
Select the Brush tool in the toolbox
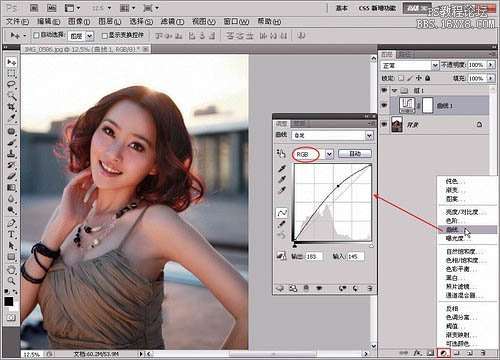[x=11, y=143]
